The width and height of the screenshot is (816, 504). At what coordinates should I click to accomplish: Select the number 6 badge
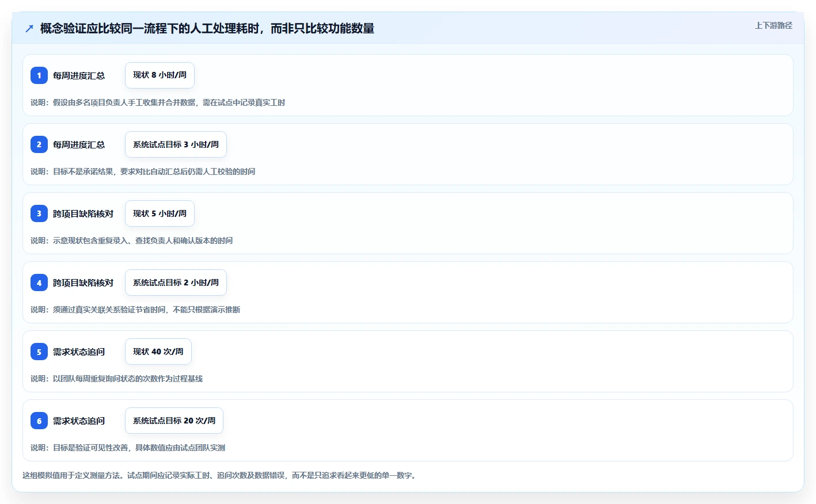coord(39,421)
